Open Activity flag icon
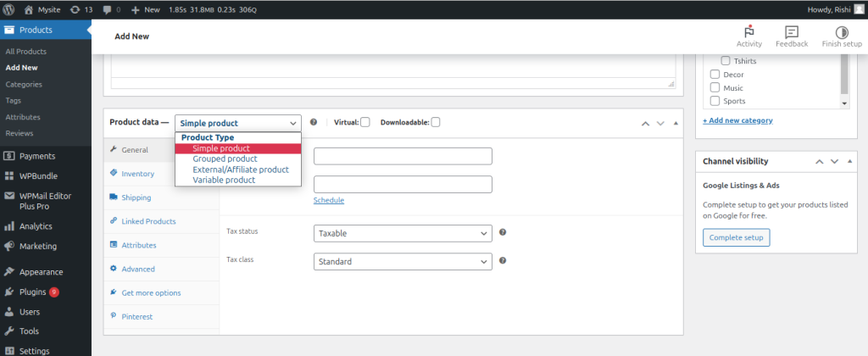 pos(749,31)
